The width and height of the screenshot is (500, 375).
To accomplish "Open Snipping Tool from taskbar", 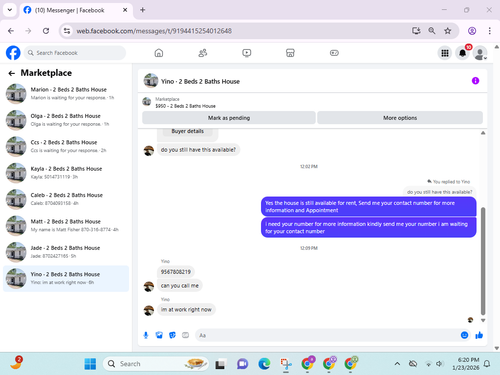I will 286,364.
